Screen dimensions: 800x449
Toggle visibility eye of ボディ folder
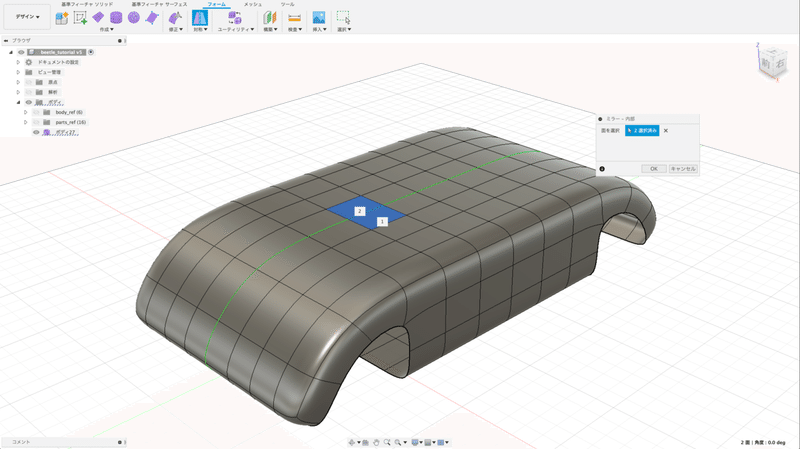[29, 102]
